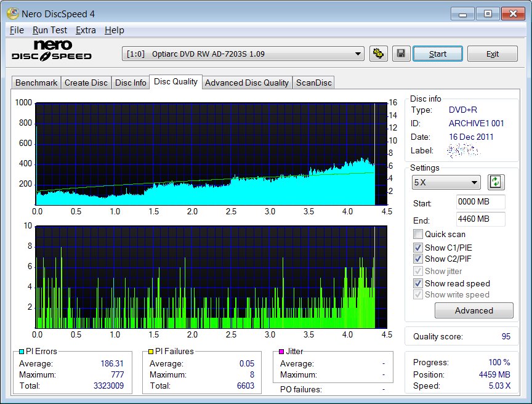Switch to the Create Disc tab
The image size is (532, 404).
[86, 83]
